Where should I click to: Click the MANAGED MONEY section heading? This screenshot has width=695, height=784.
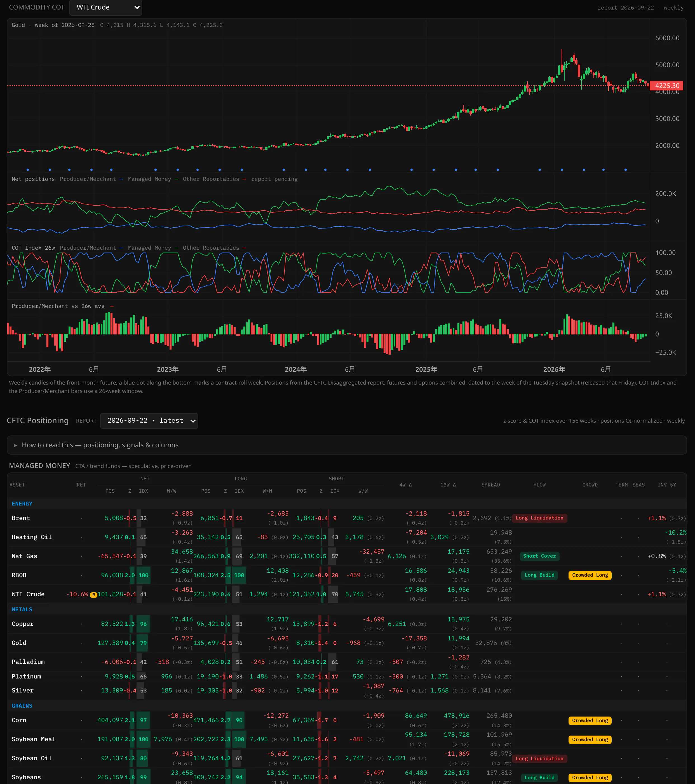39,466
